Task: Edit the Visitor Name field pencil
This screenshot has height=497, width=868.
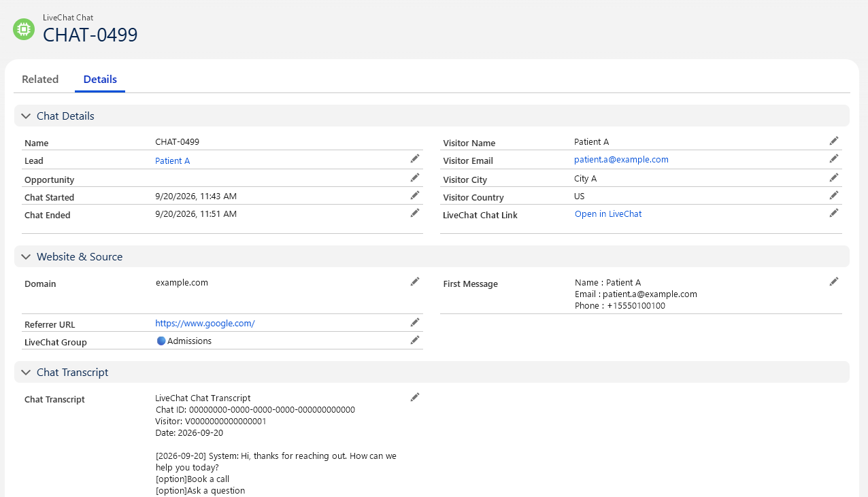Action: click(834, 141)
